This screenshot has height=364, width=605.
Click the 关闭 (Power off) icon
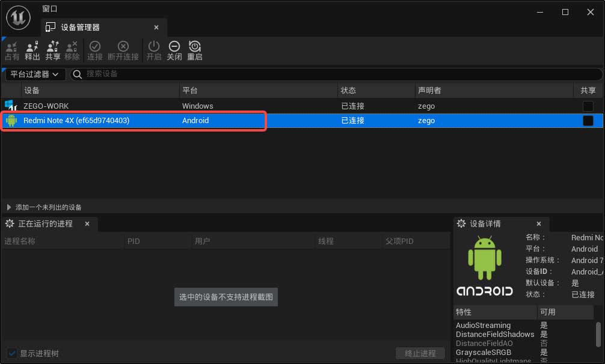[x=174, y=50]
